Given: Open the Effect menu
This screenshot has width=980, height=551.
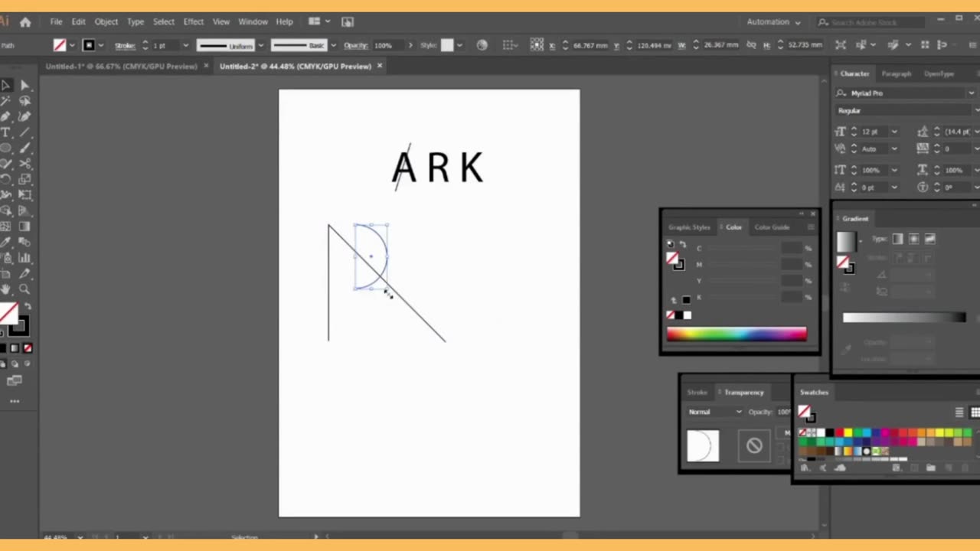Looking at the screenshot, I should click(x=194, y=22).
